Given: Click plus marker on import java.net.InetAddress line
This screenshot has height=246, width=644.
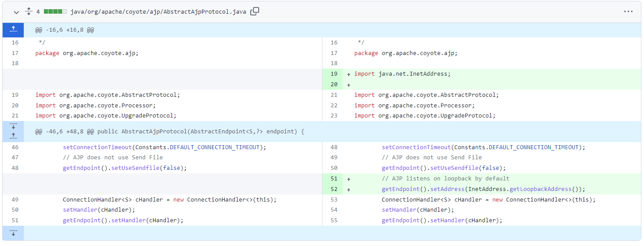Looking at the screenshot, I should (x=349, y=74).
